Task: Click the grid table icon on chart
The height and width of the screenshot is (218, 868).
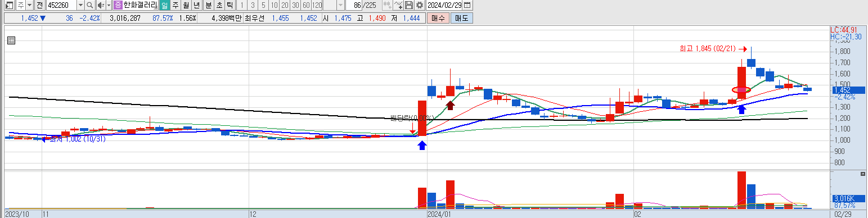Action: pos(11,40)
